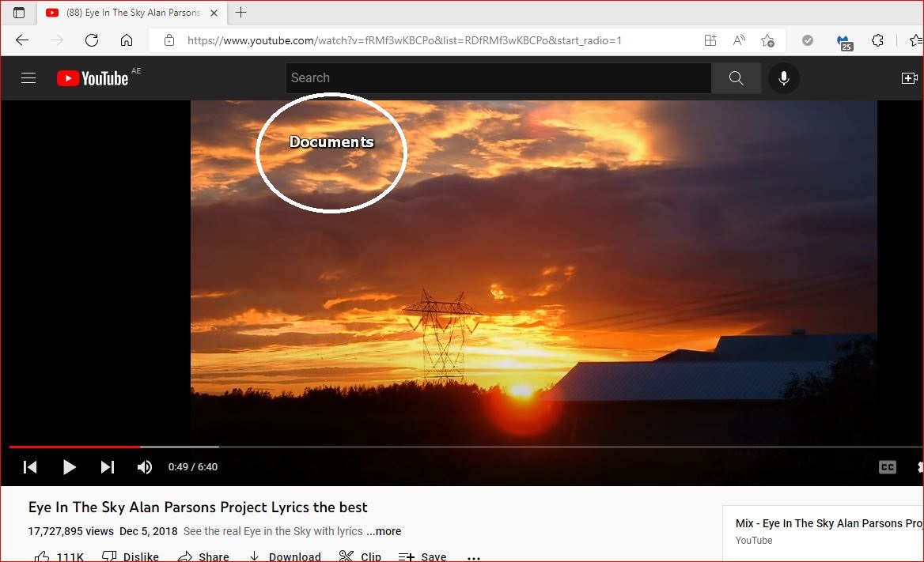This screenshot has width=924, height=562.
Task: Go back to the previous page
Action: tap(22, 40)
